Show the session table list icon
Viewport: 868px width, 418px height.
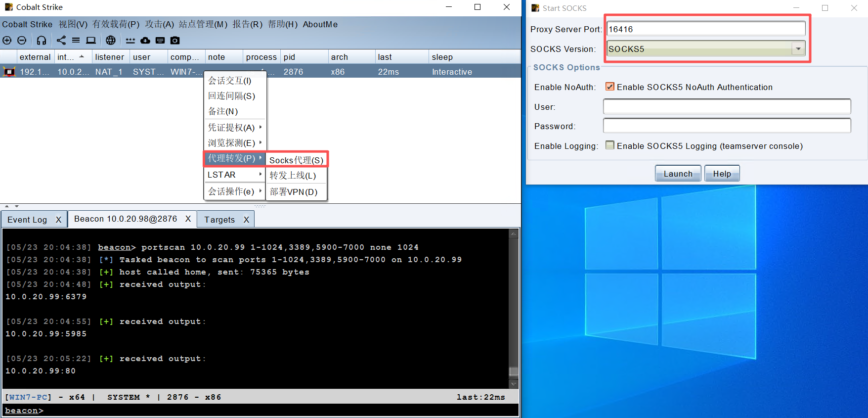[76, 41]
